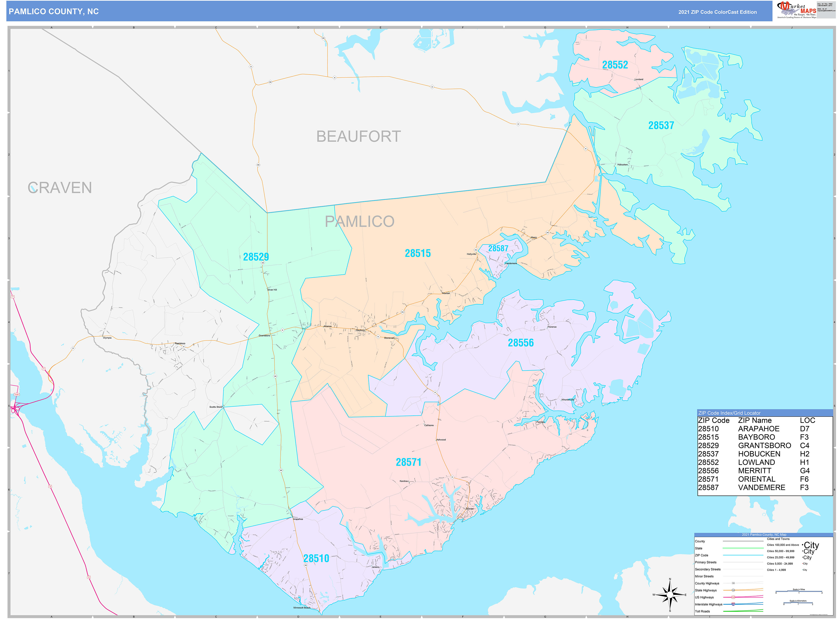Image resolution: width=840 pixels, height=619 pixels.
Task: Click the Ashwood town label
Action: (441, 440)
